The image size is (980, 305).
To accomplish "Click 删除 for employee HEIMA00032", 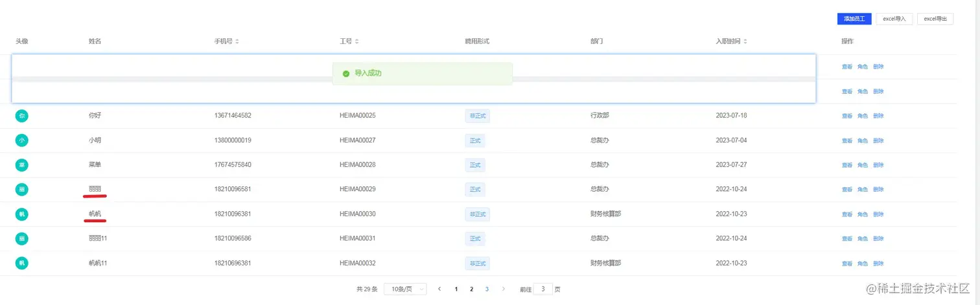I will (x=878, y=264).
